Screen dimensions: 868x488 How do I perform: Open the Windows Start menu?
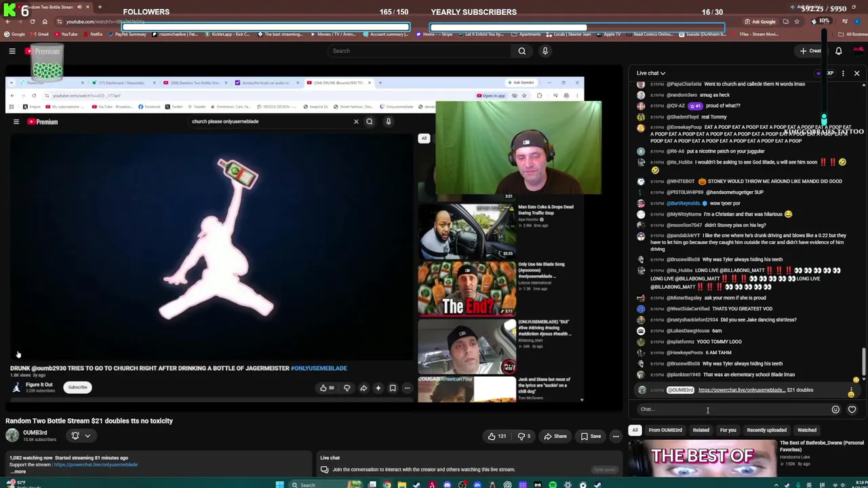(279, 485)
